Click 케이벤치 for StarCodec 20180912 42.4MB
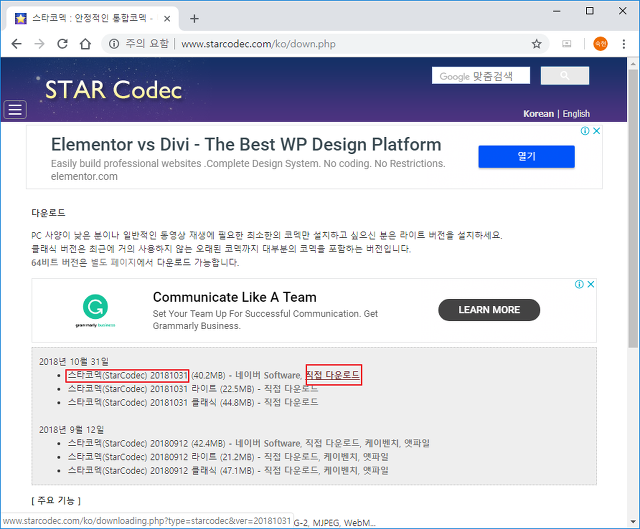Screen dimensions: 640x529 click(382, 443)
